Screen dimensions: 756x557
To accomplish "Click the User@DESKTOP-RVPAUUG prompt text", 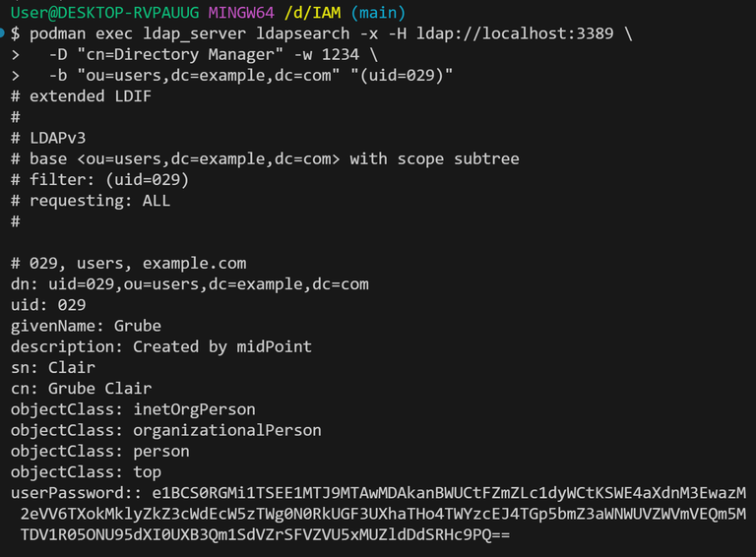I will tap(104, 13).
